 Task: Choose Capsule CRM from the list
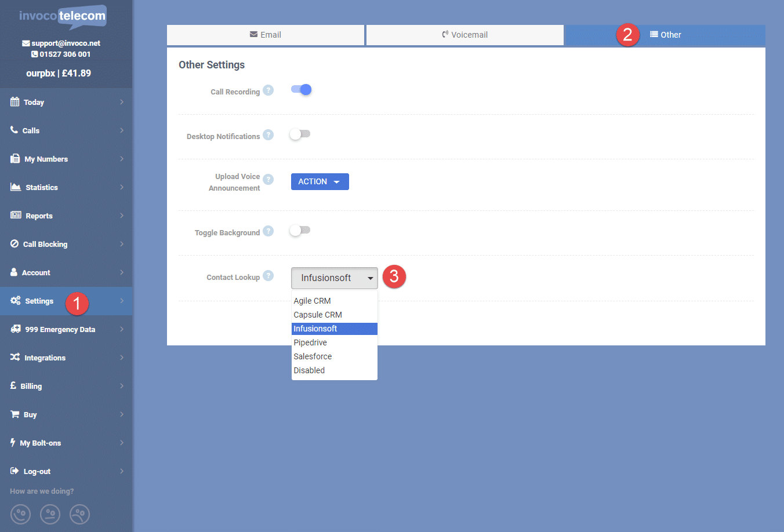pos(335,315)
